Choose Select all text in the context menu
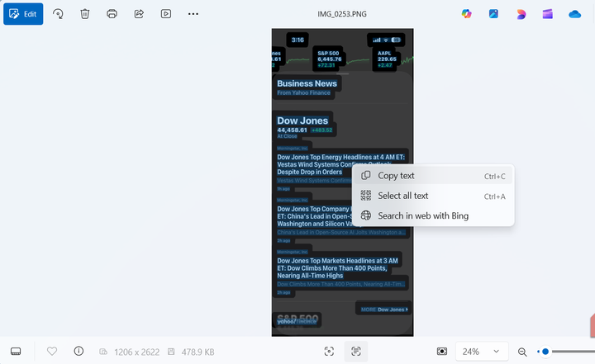The width and height of the screenshot is (595, 364). (x=433, y=196)
